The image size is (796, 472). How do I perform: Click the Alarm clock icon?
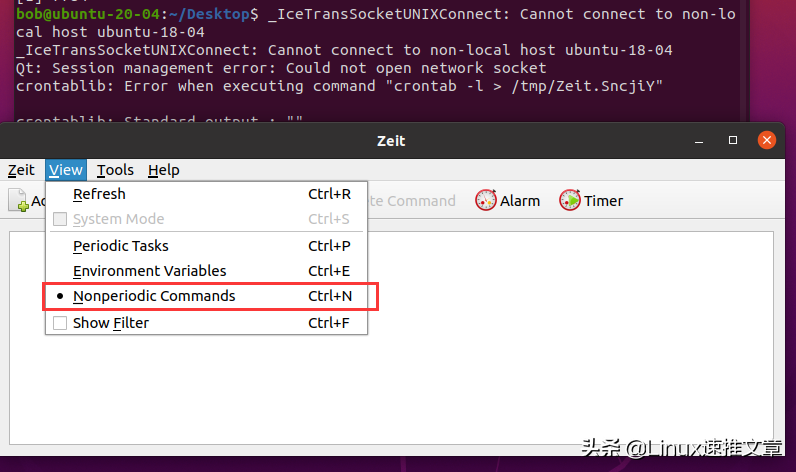tap(485, 200)
